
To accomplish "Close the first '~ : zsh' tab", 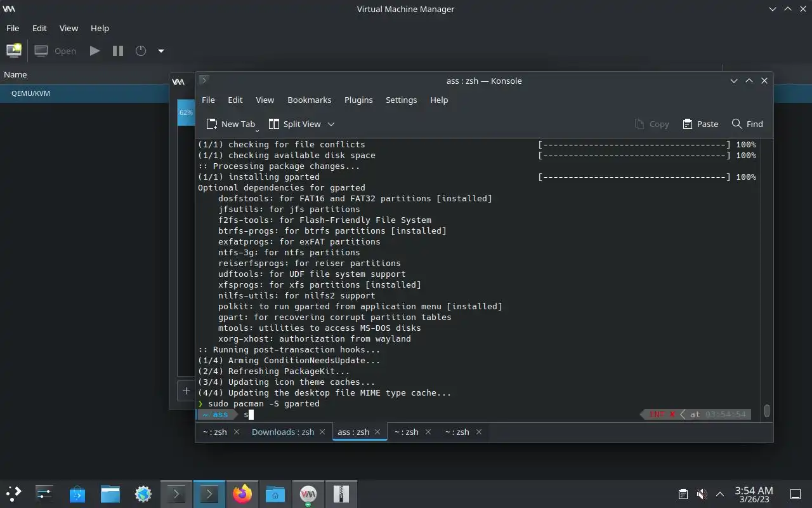I will 237,432.
